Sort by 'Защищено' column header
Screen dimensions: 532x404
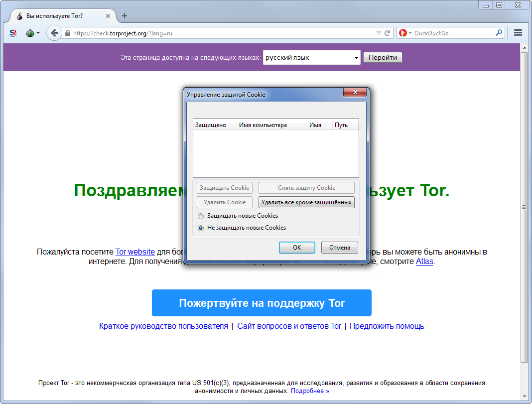click(214, 125)
